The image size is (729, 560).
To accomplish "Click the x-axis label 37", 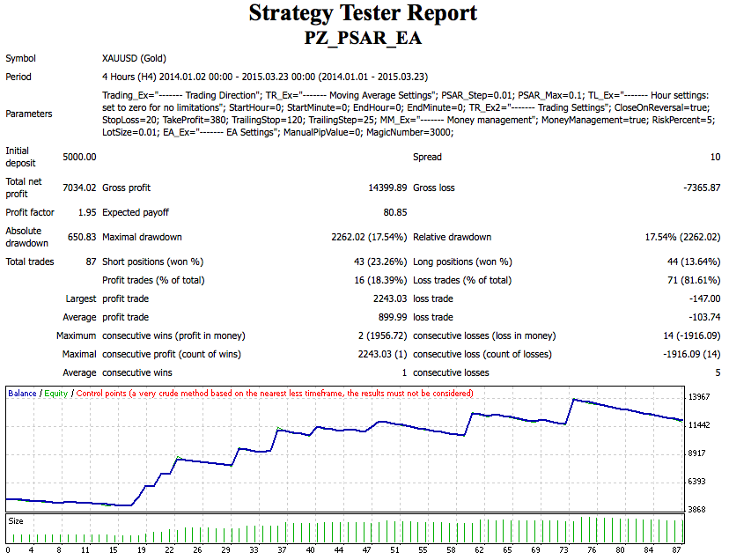I will (283, 550).
